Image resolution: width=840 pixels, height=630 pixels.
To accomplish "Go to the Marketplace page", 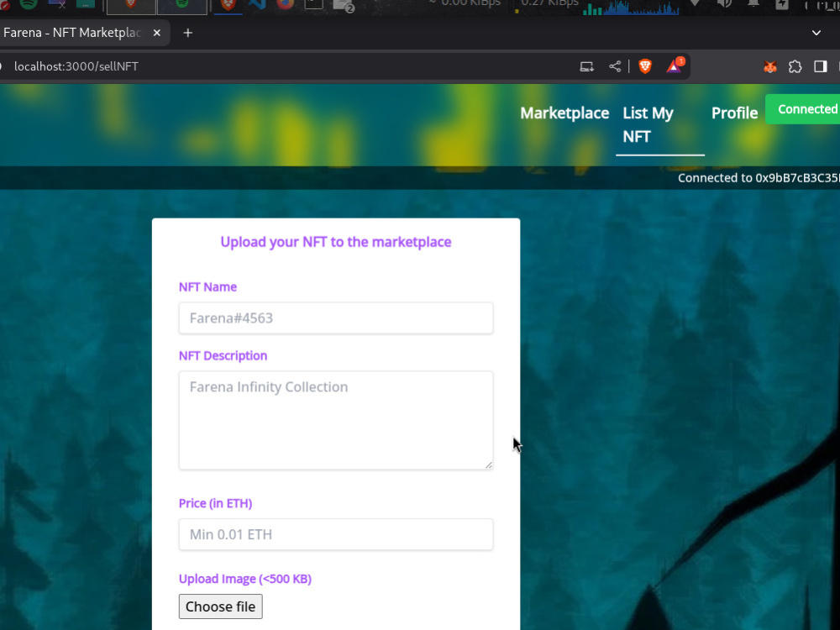I will tap(564, 113).
